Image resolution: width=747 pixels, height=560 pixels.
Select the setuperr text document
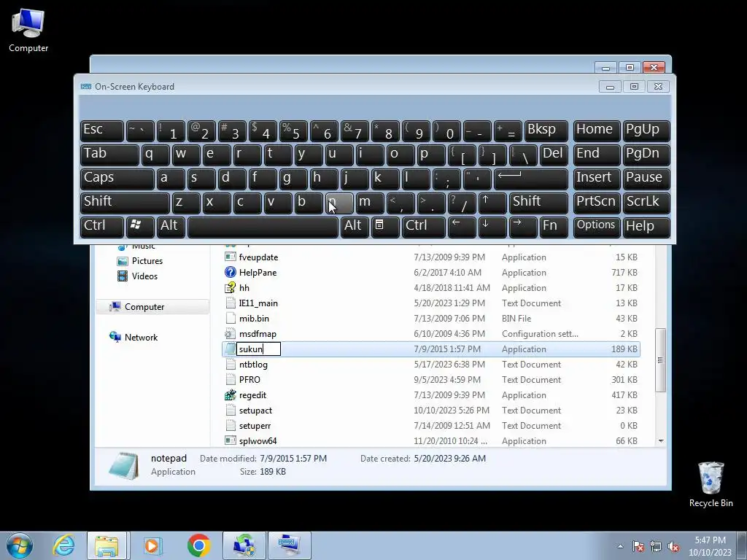(x=255, y=426)
